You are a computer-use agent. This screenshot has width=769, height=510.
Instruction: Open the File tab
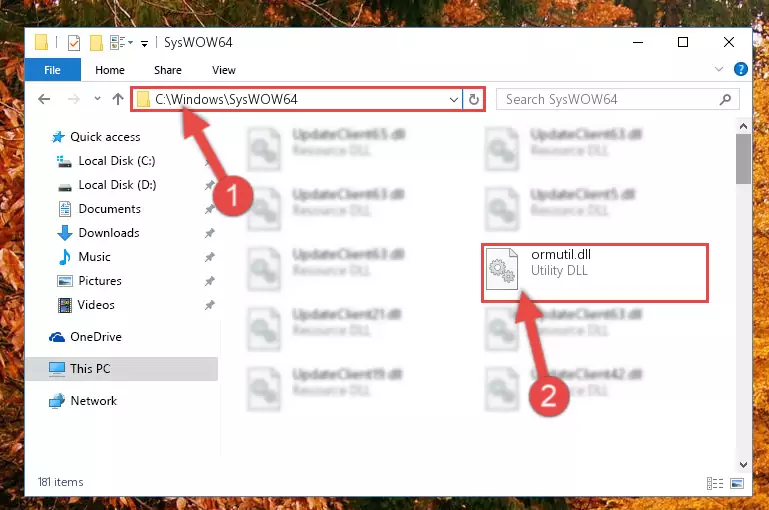(52, 70)
